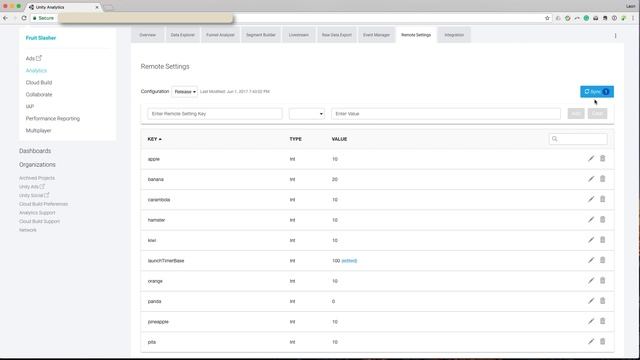Go back in browser history
This screenshot has width=640, height=360.
tap(5, 18)
